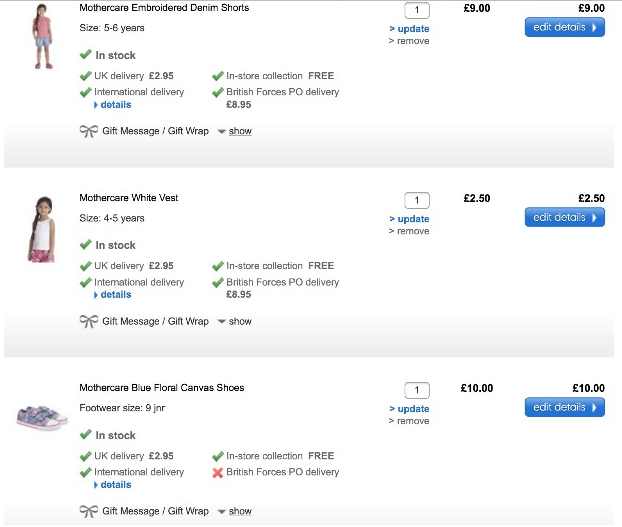Remove Mothercare White Vest from basket

tap(413, 231)
